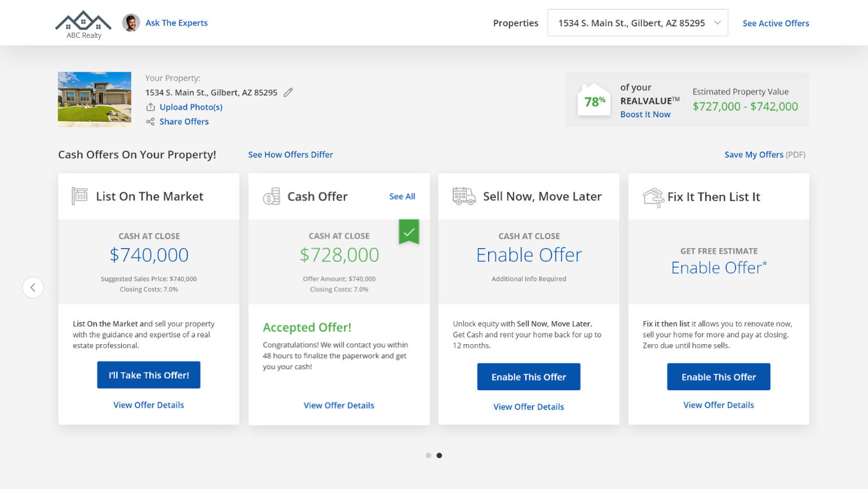Click the upload icon beside Upload Photo(s)
The height and width of the screenshot is (489, 868).
coord(151,107)
